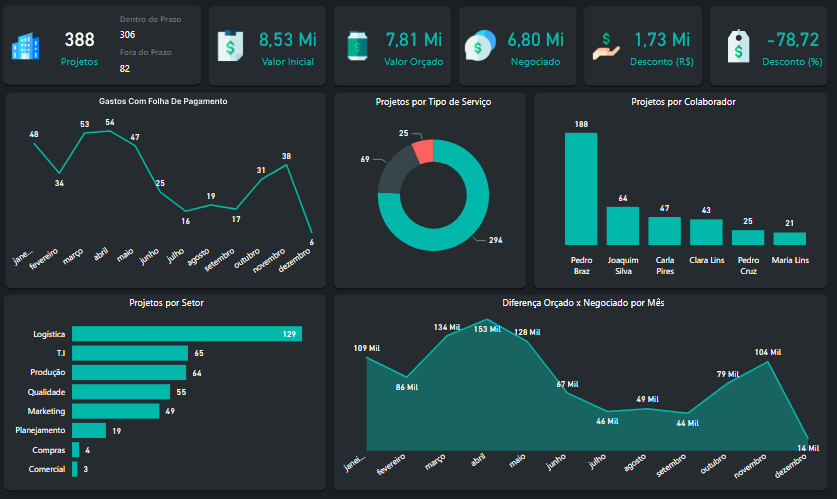Click the chat bubbles icon for Negociado
Screen dimensions: 837x499
point(481,46)
